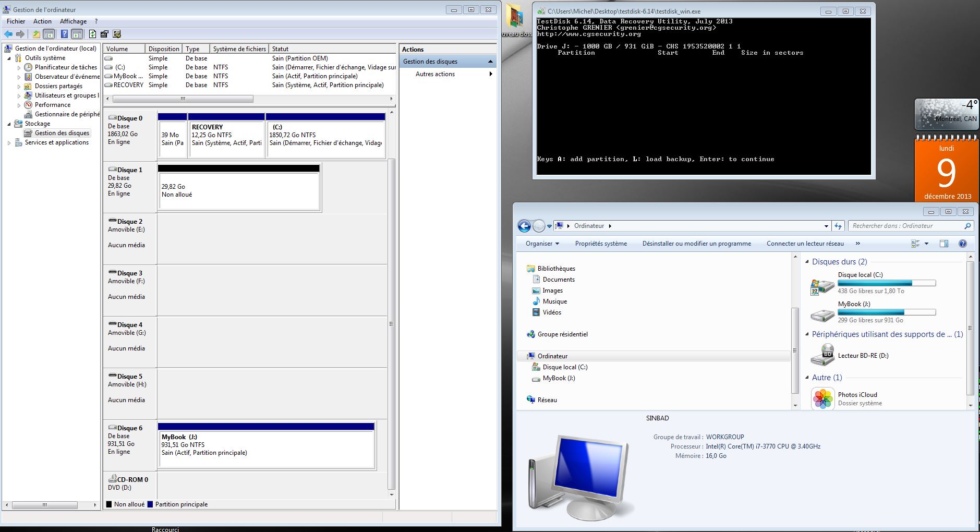Click the Explorer help icon
The image size is (980, 532).
[962, 244]
